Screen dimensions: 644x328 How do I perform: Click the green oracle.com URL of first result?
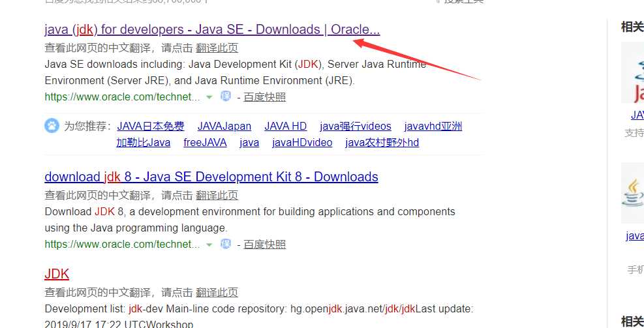(123, 97)
